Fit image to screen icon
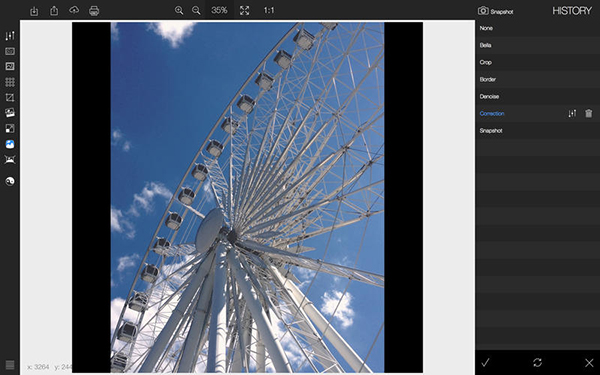 coord(245,10)
